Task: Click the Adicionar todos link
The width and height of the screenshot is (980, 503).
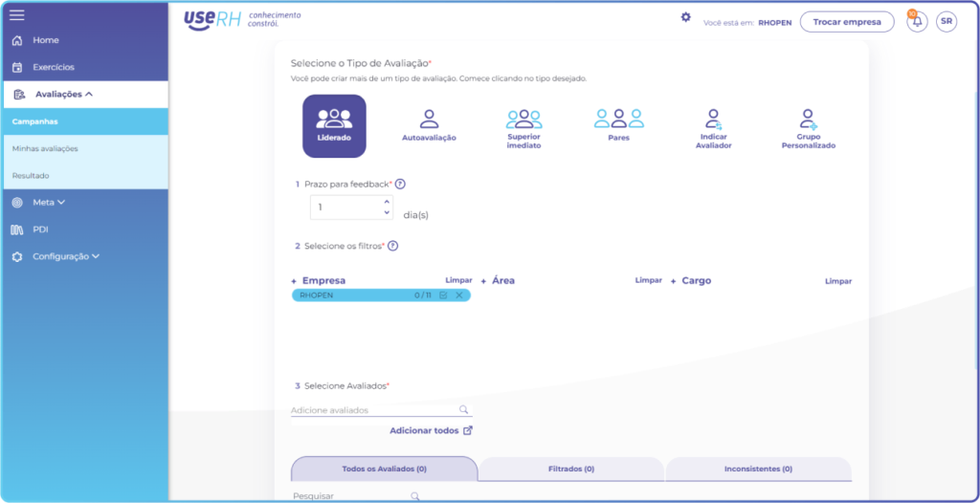Action: pyautogui.click(x=431, y=431)
